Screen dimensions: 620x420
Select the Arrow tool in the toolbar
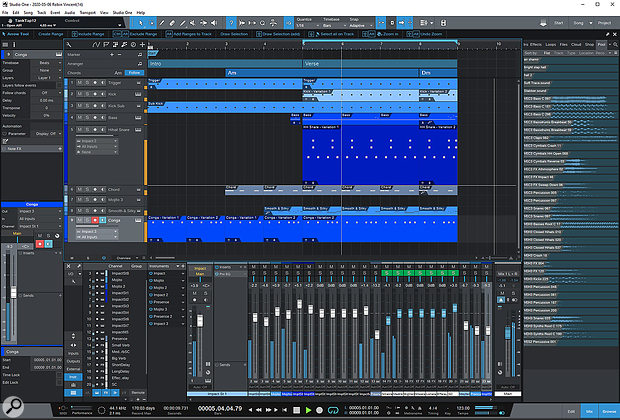tap(140, 23)
